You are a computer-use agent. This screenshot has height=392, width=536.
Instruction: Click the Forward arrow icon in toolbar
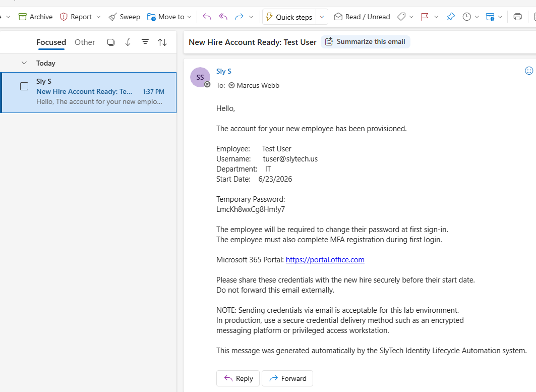239,17
